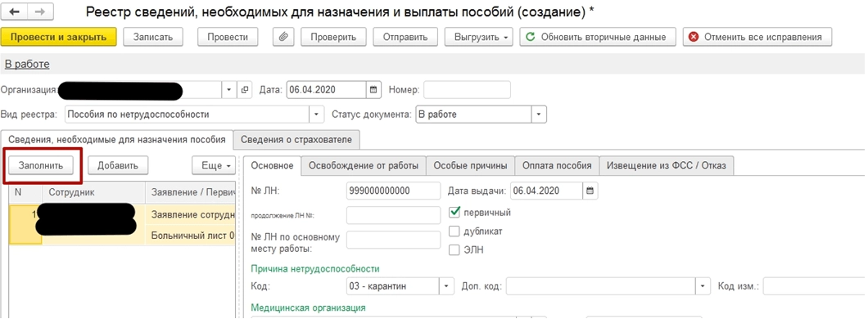Viewport: 868px width, 319px height.
Task: Click Обновить вторичные данные
Action: pos(598,37)
